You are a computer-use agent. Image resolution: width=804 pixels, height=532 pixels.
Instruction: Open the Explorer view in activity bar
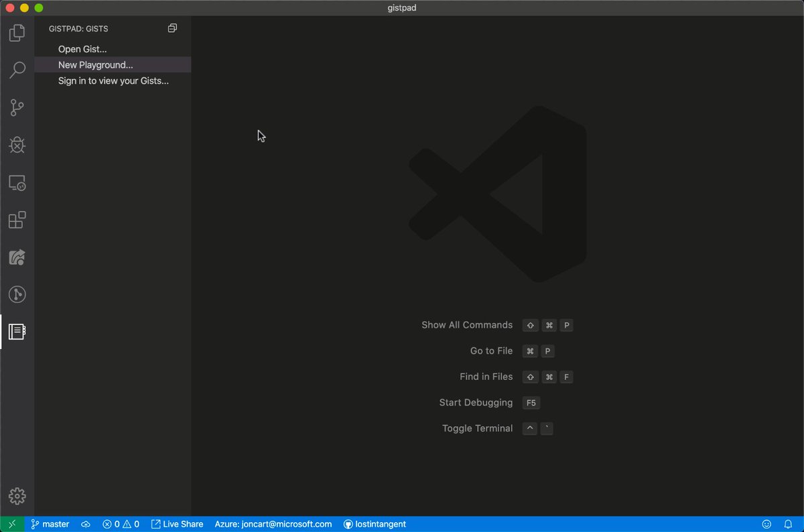coord(17,32)
